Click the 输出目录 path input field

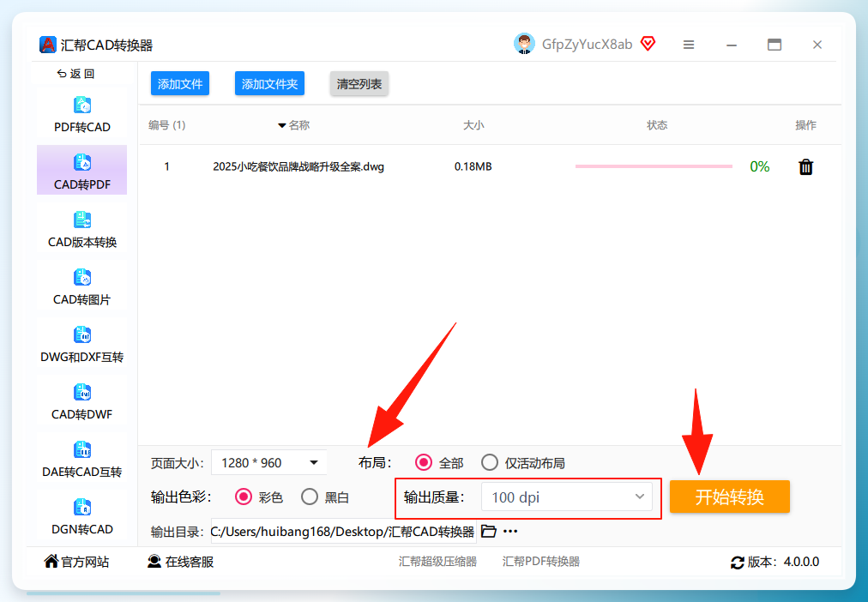pyautogui.click(x=343, y=532)
